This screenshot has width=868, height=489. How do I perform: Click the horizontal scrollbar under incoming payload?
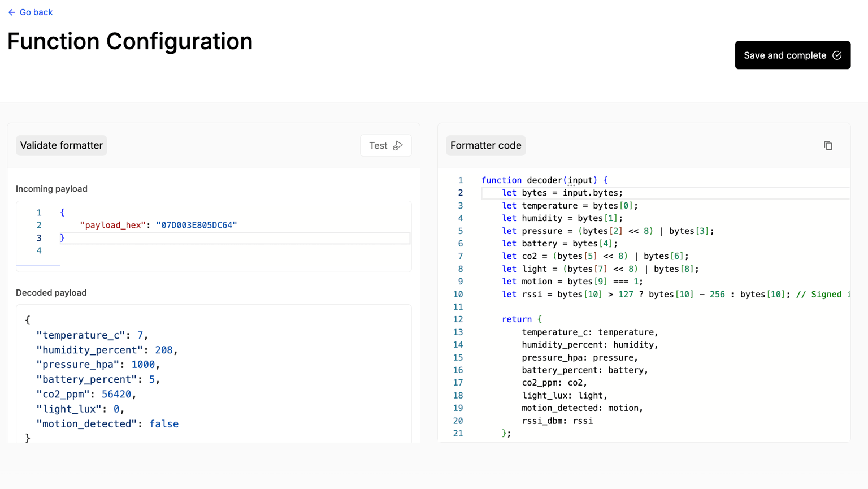coord(38,265)
